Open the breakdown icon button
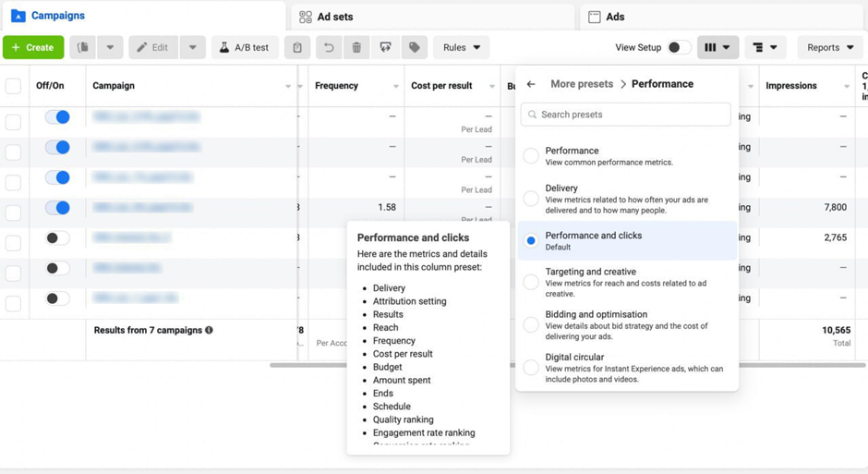The width and height of the screenshot is (868, 474). pos(765,48)
